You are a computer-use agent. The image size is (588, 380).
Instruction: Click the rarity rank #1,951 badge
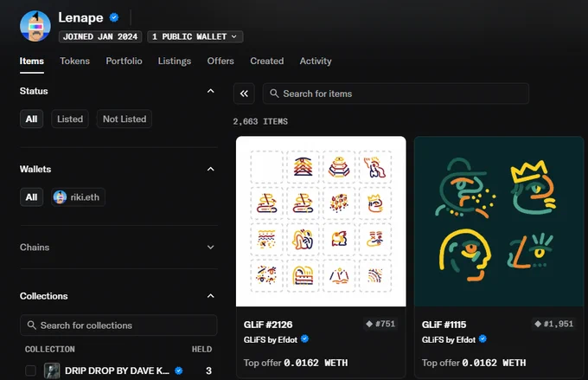[x=554, y=324]
